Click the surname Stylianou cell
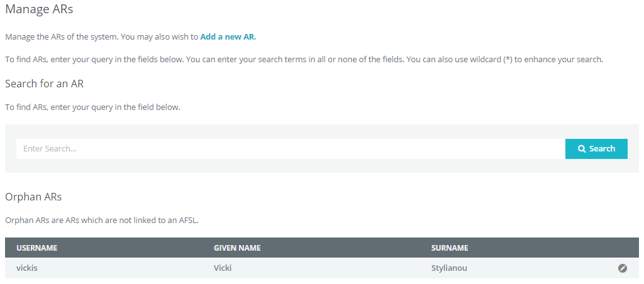Viewport: 644px width, 284px height. 449,268
